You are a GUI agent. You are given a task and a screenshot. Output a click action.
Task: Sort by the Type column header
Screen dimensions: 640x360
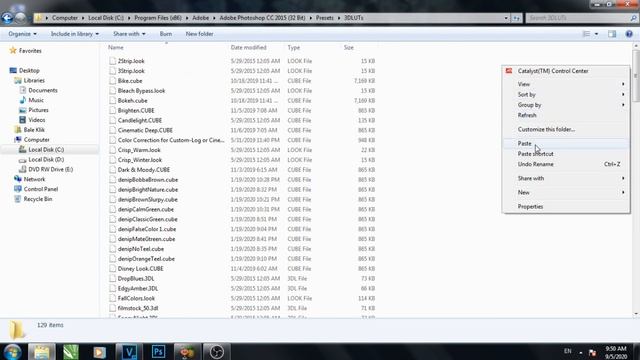pos(293,48)
